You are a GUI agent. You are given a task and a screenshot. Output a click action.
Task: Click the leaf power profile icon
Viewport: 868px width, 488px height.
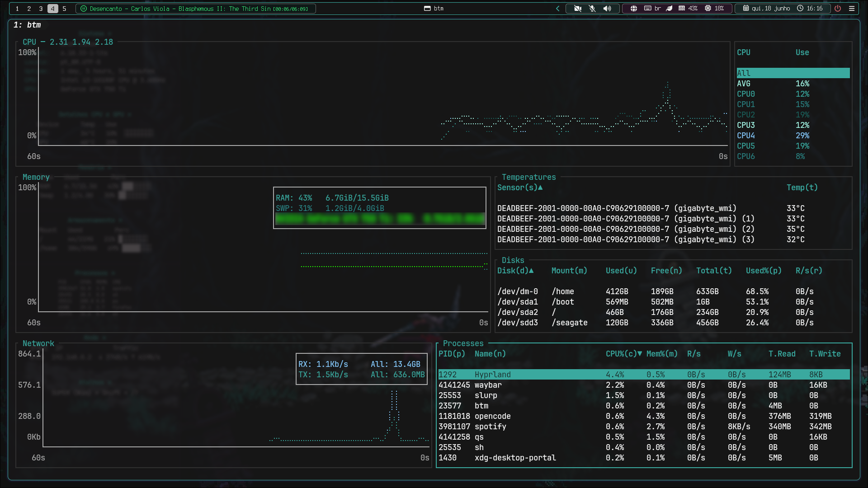tap(670, 9)
